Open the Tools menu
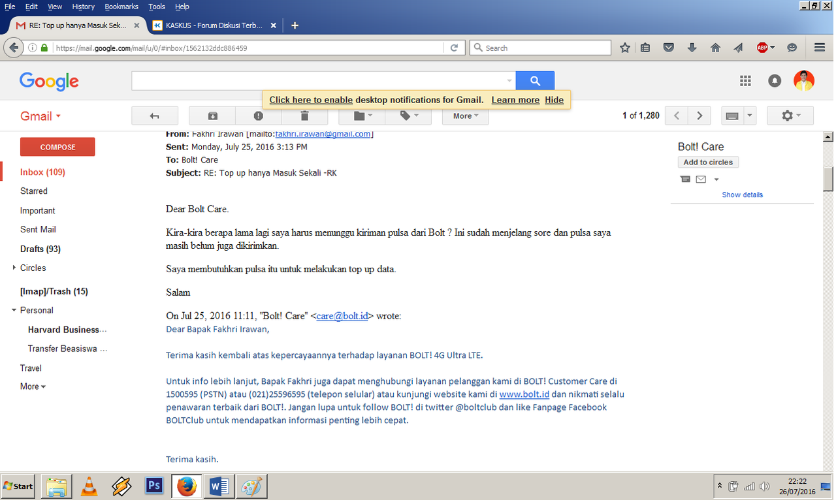This screenshot has width=836, height=504. (x=157, y=7)
